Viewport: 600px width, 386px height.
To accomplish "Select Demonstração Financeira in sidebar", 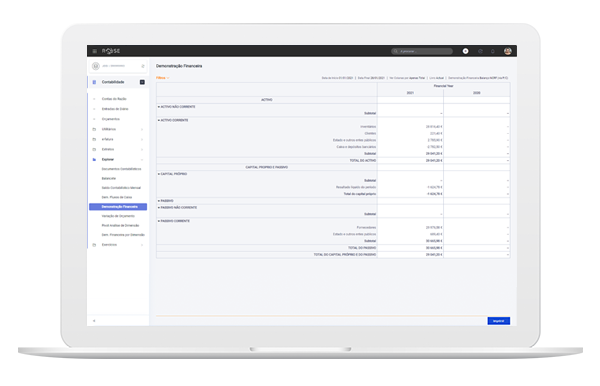I will 118,207.
